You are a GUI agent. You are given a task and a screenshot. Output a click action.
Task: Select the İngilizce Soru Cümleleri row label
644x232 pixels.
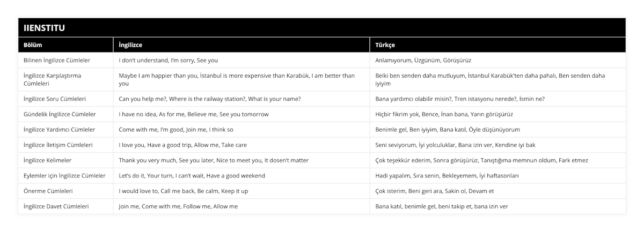[x=55, y=99]
